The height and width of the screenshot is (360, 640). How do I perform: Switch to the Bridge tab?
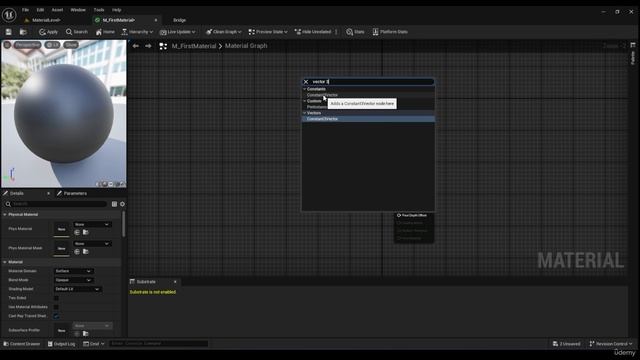(x=179, y=20)
